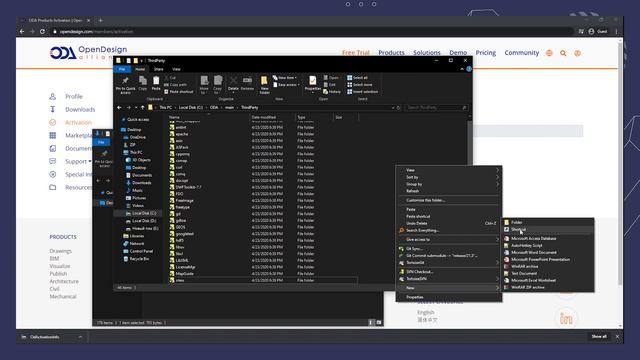Screen dimensions: 640x360
Task: Click Git Sync in context menu
Action: tap(449, 249)
